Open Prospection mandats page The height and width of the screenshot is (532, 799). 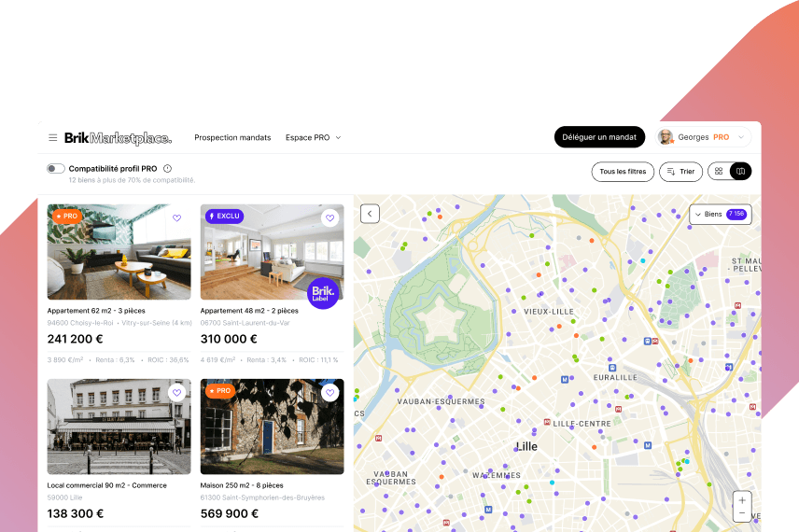232,137
